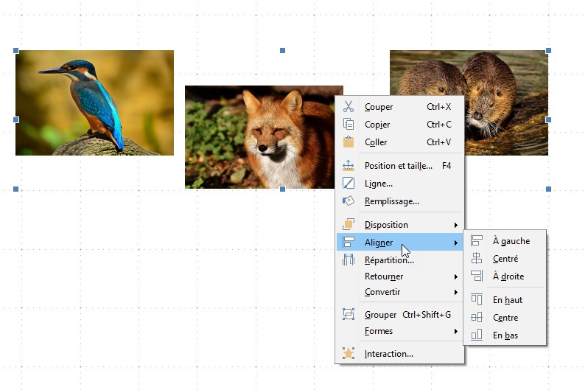Screen dimensions: 588x390
Task: Click the group icon beside Grouper
Action: point(349,315)
